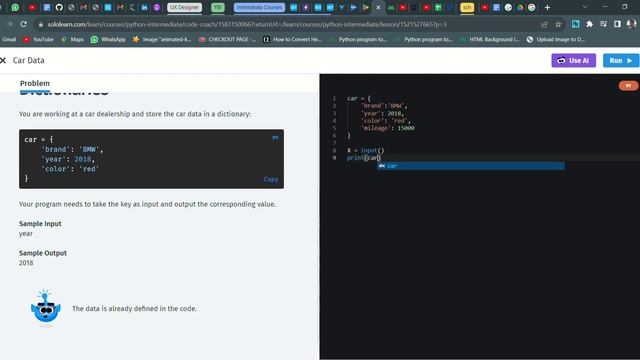The image size is (640, 360).
Task: Open the Gmail bookmark
Action: pos(9,39)
